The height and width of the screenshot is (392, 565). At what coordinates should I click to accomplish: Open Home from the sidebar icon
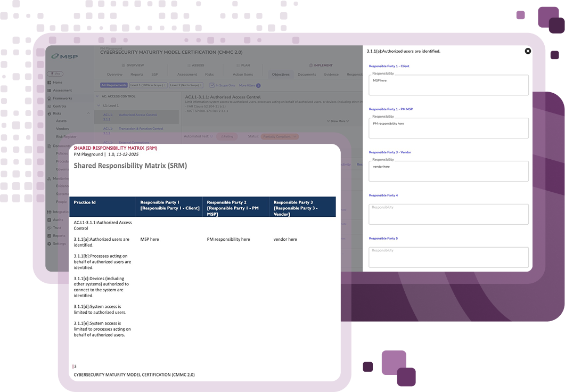50,83
